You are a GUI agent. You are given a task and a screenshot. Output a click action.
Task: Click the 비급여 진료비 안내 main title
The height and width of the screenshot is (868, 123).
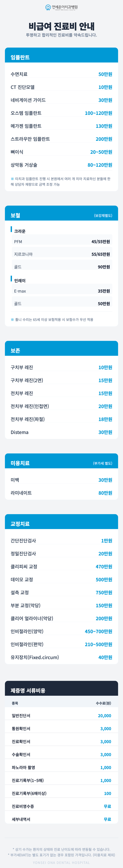click(x=61, y=26)
